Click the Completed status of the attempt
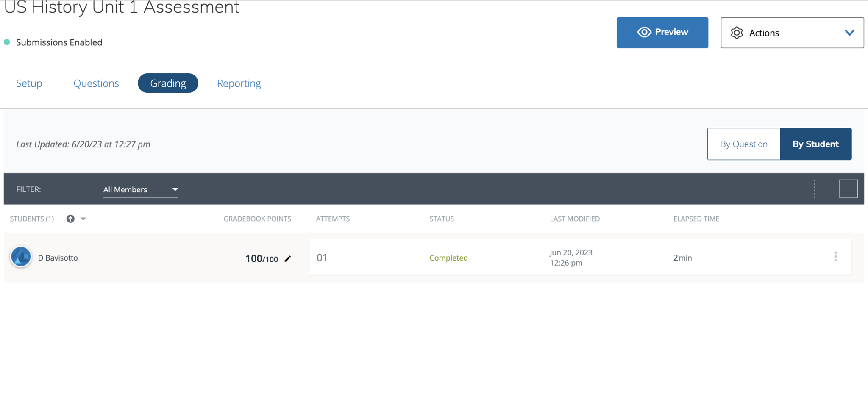The width and height of the screenshot is (868, 402). click(448, 258)
